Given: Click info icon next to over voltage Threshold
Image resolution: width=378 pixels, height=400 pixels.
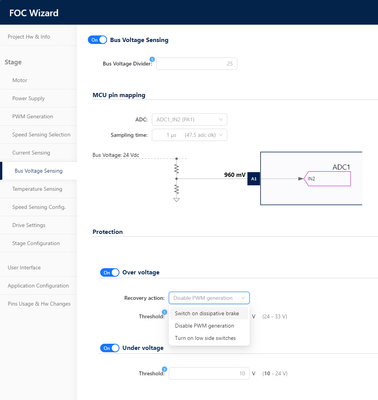Looking at the screenshot, I should tap(164, 312).
